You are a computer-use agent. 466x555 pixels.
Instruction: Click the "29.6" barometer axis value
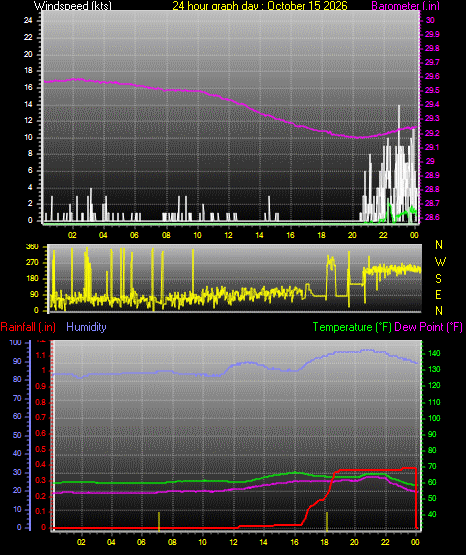click(x=432, y=76)
